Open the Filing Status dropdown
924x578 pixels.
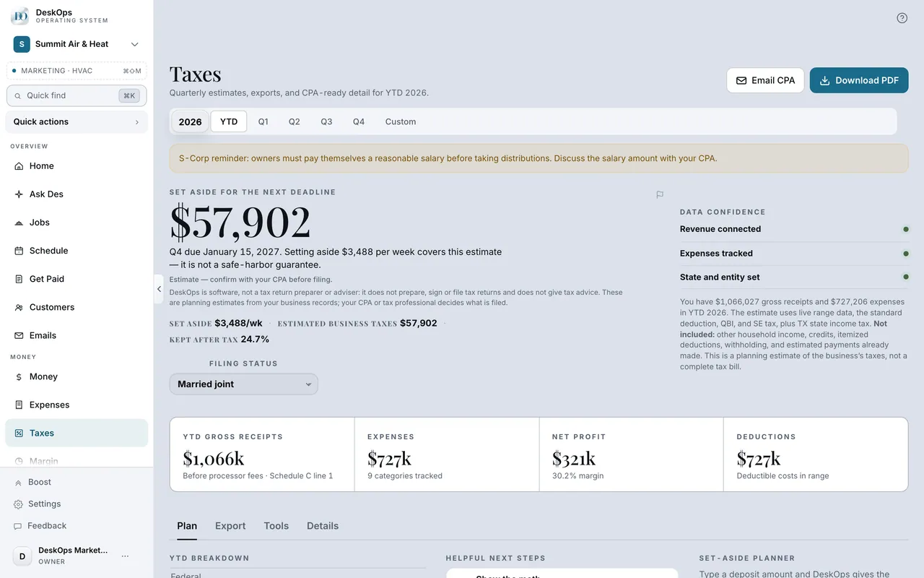[244, 384]
